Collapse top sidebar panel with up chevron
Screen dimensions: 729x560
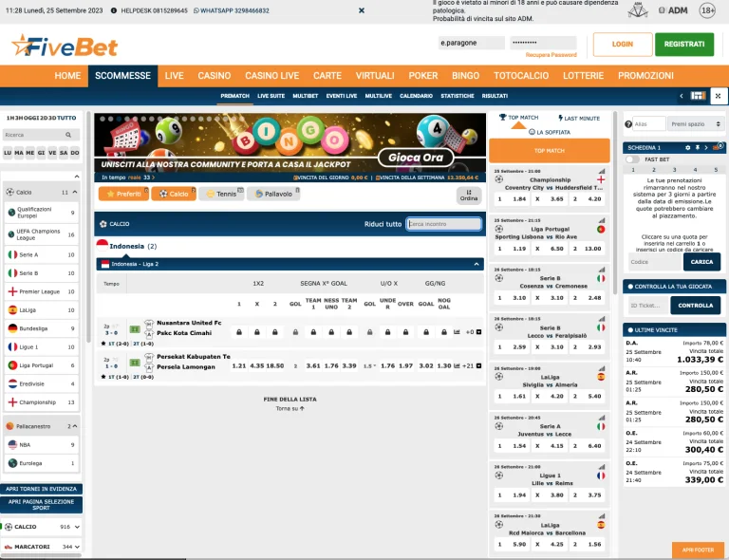coord(77,177)
